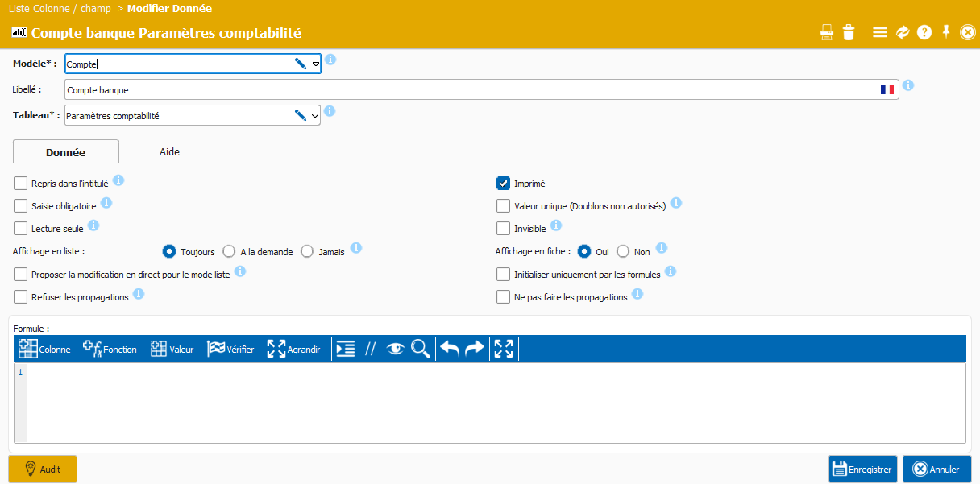Switch to the Aide tab

tap(169, 151)
